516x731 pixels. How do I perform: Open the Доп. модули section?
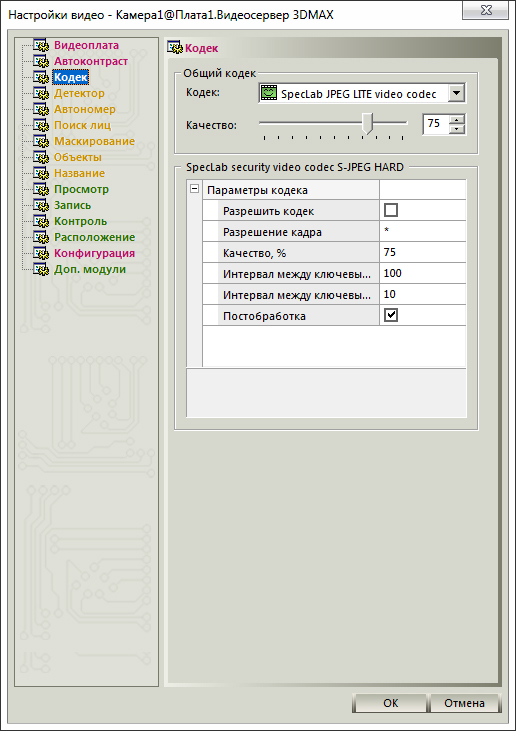[x=90, y=269]
